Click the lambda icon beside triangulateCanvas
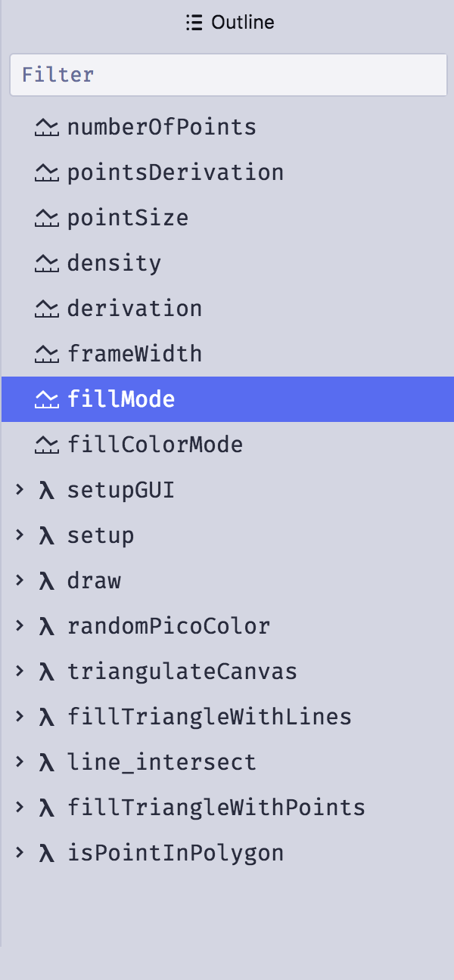The width and height of the screenshot is (454, 980). (47, 672)
